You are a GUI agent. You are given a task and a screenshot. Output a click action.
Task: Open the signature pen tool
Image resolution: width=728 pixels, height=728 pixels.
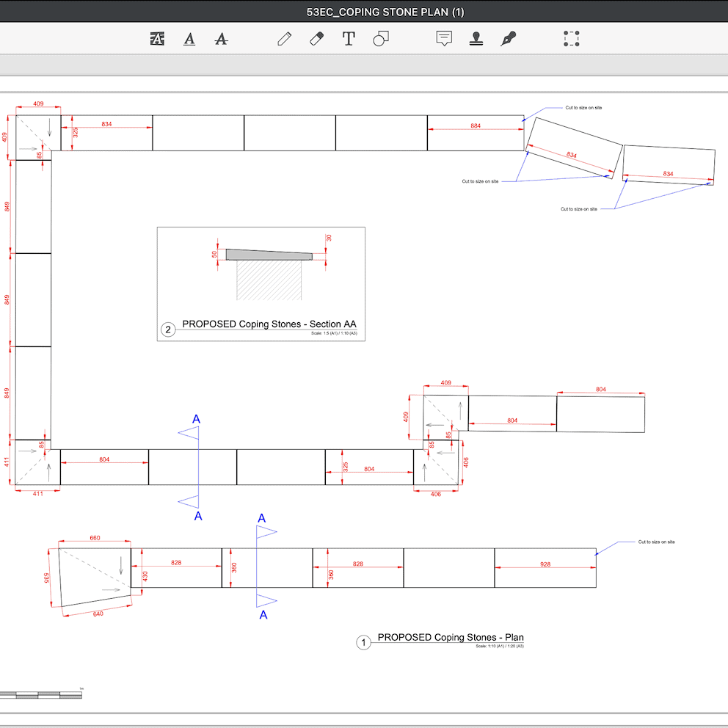click(508, 39)
